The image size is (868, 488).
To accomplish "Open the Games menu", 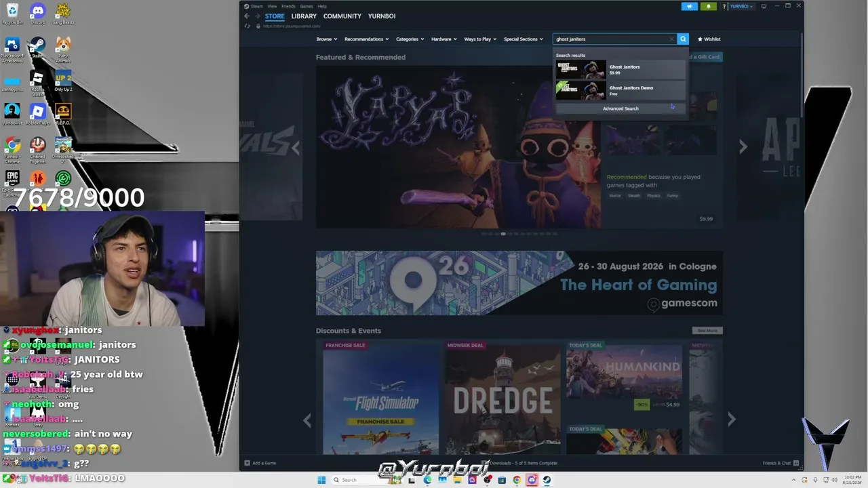I will pos(307,6).
